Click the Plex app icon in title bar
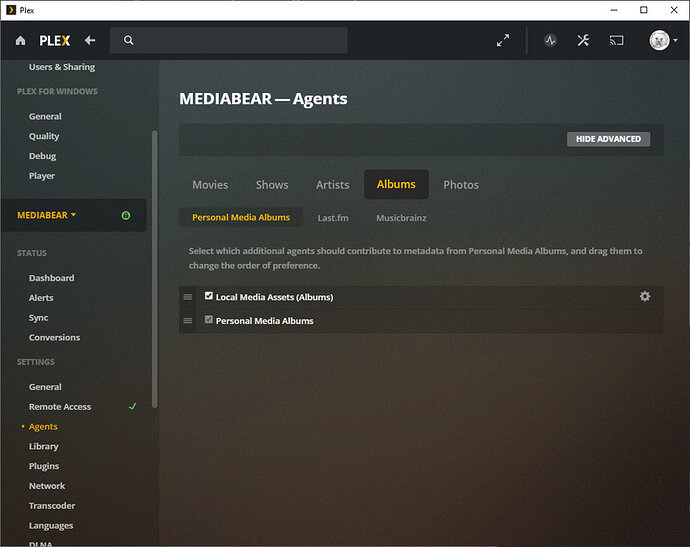 point(11,10)
